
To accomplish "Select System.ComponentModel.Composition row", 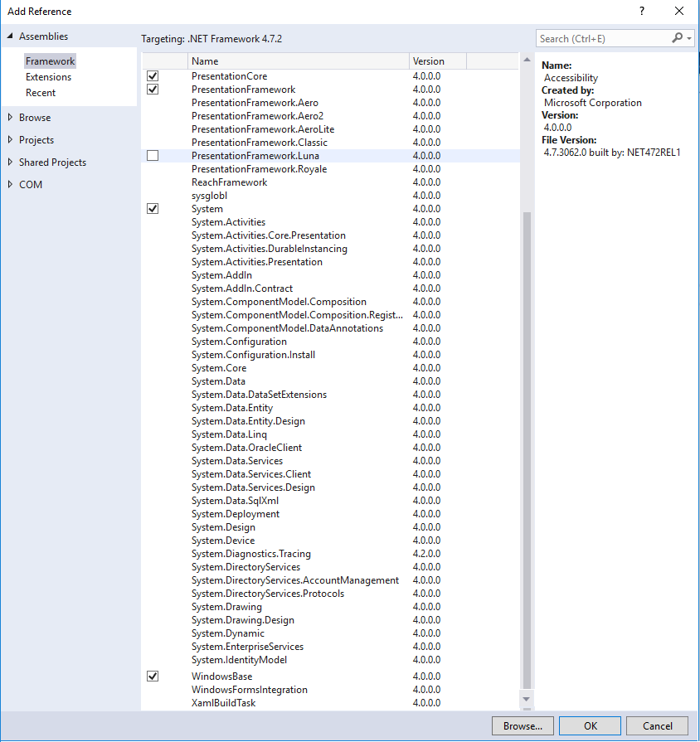I will pyautogui.click(x=330, y=301).
